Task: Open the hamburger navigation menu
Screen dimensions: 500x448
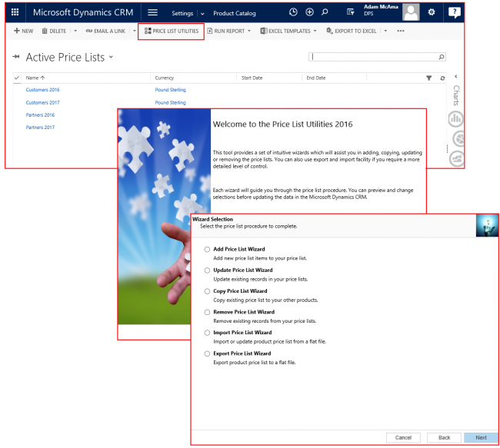Action: click(152, 12)
